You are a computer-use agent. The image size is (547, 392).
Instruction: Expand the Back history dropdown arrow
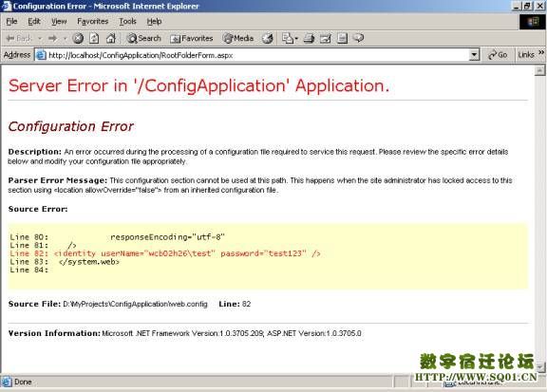tap(40, 38)
